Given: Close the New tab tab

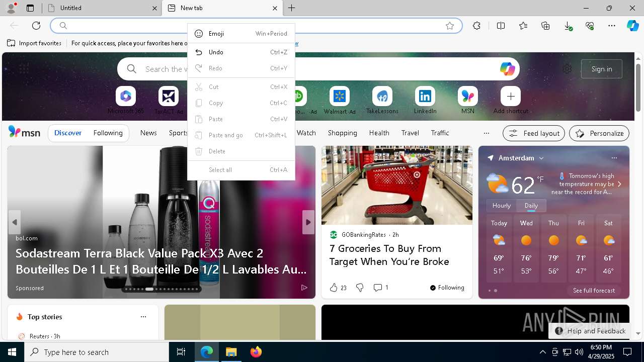Looking at the screenshot, I should click(x=275, y=8).
